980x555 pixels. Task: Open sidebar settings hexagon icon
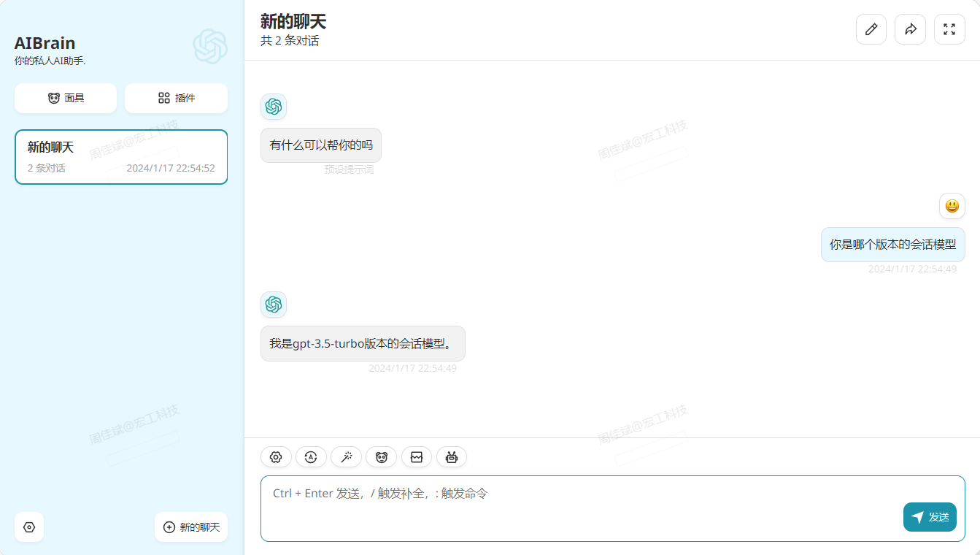pos(29,527)
